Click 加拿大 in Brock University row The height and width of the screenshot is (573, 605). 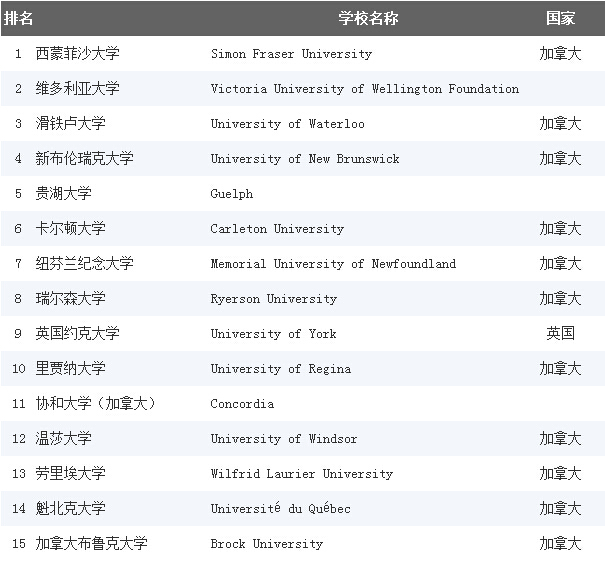coord(560,544)
